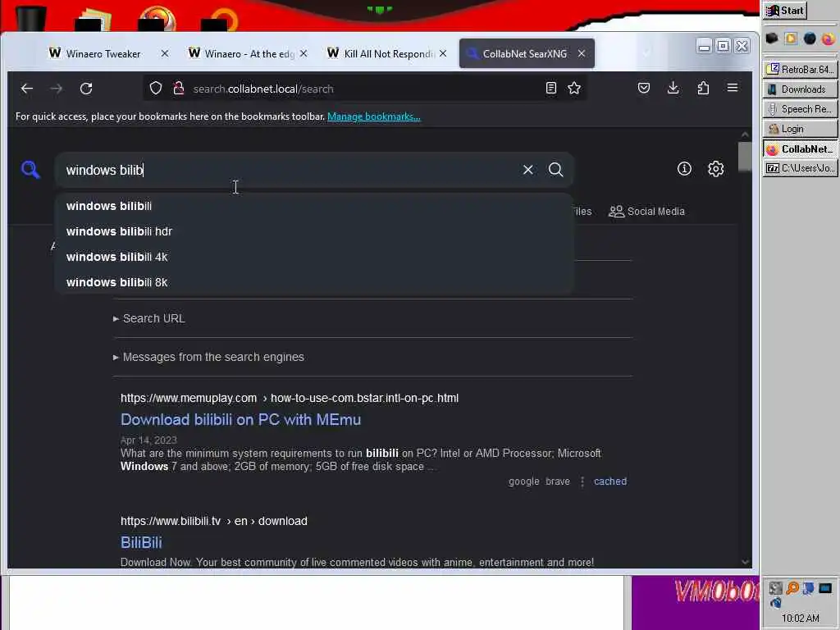The width and height of the screenshot is (840, 630).
Task: Open the RetroBar.64 taskbar item
Action: pos(800,69)
